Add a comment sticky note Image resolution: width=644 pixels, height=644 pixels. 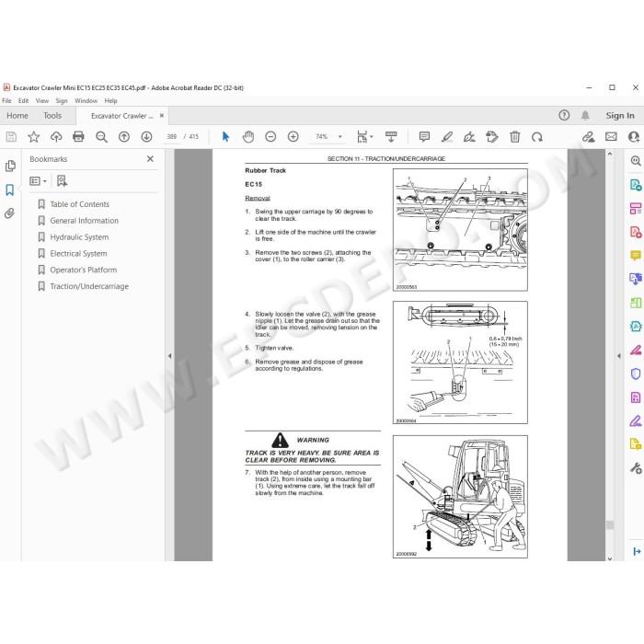click(424, 137)
